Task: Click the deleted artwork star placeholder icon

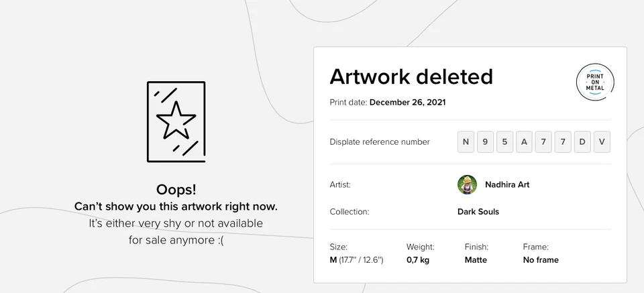Action: click(x=176, y=121)
